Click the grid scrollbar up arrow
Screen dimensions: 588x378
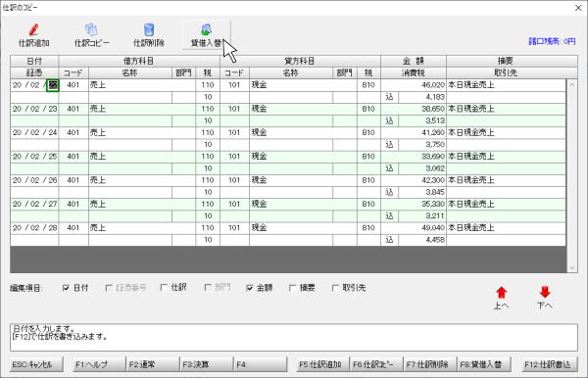click(572, 84)
